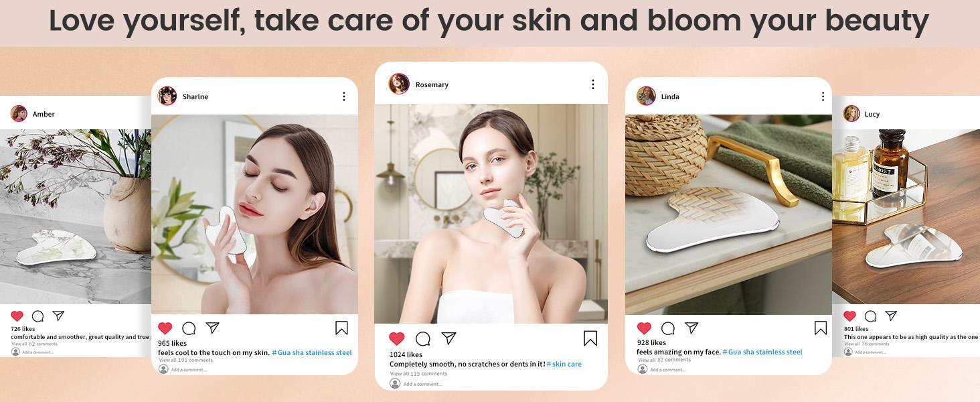Tap the heart icon on Sharlne's post

coord(165,328)
